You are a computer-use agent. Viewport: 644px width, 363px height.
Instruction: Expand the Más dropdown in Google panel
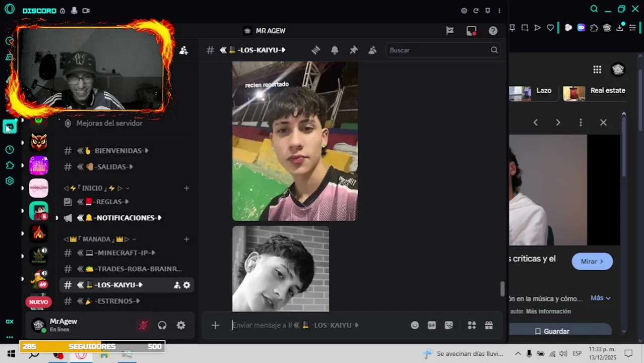coord(601,298)
